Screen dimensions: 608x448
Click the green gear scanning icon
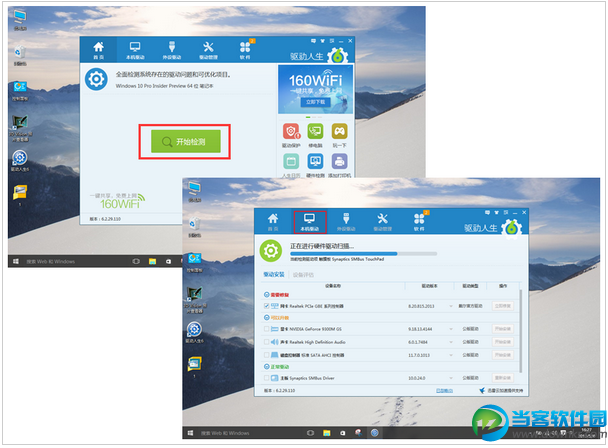pyautogui.click(x=271, y=251)
